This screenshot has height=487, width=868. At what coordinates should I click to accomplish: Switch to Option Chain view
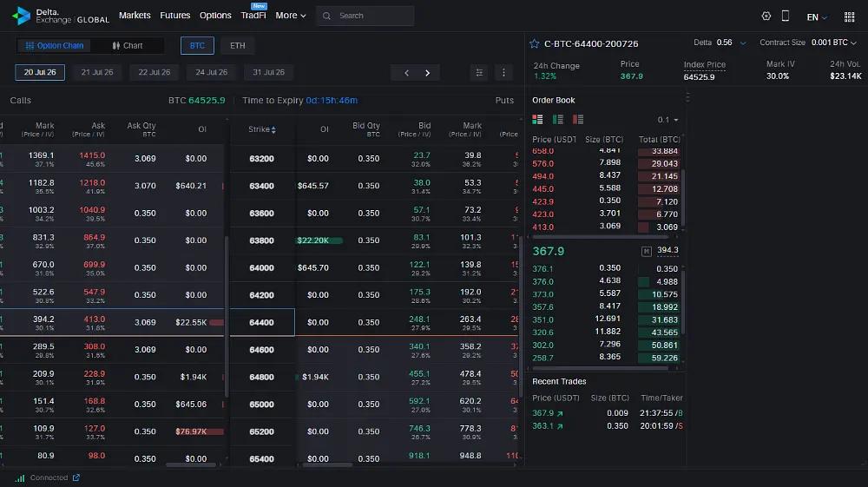(x=54, y=45)
